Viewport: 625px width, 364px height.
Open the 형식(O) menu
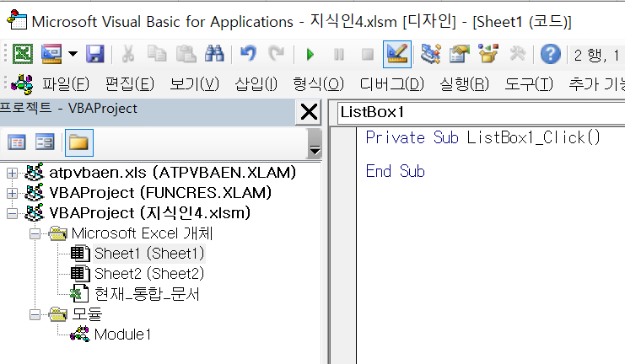(318, 84)
